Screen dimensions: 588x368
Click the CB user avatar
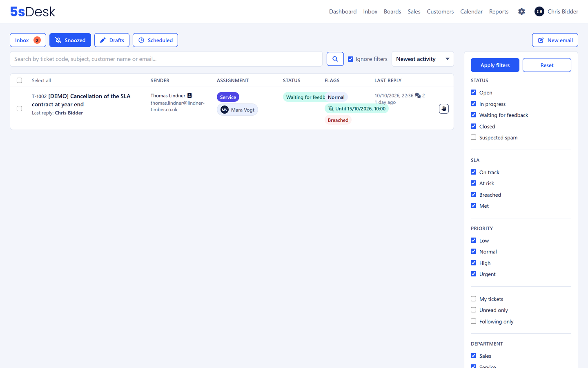tap(539, 11)
